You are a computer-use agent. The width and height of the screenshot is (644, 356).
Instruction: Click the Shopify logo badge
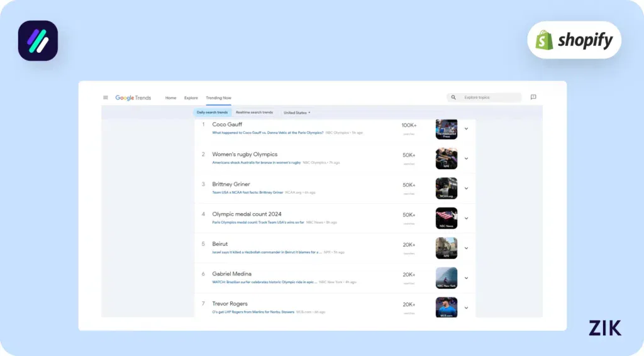pos(574,40)
